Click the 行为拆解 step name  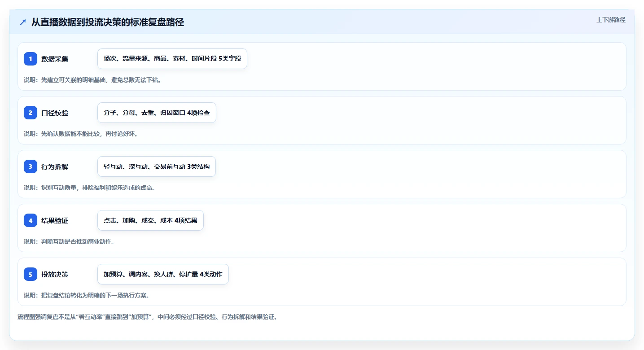[55, 166]
